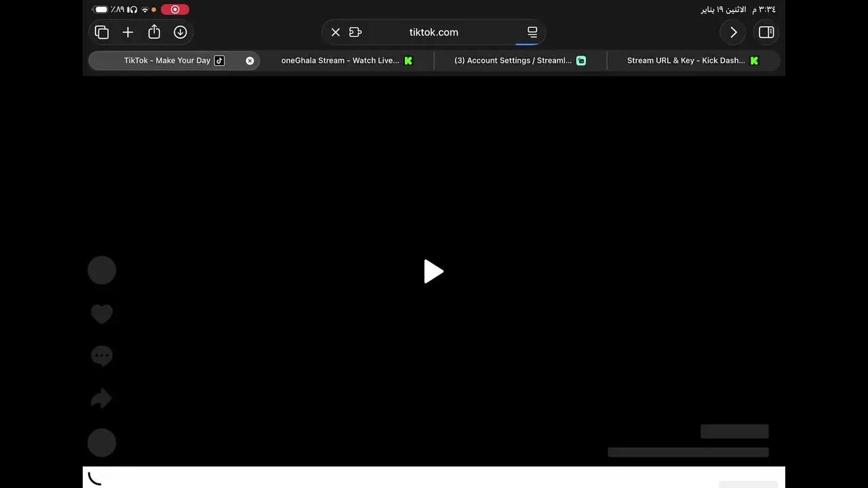Screen dimensions: 868x488
Task: Share the video with arrow icon
Action: point(102,399)
